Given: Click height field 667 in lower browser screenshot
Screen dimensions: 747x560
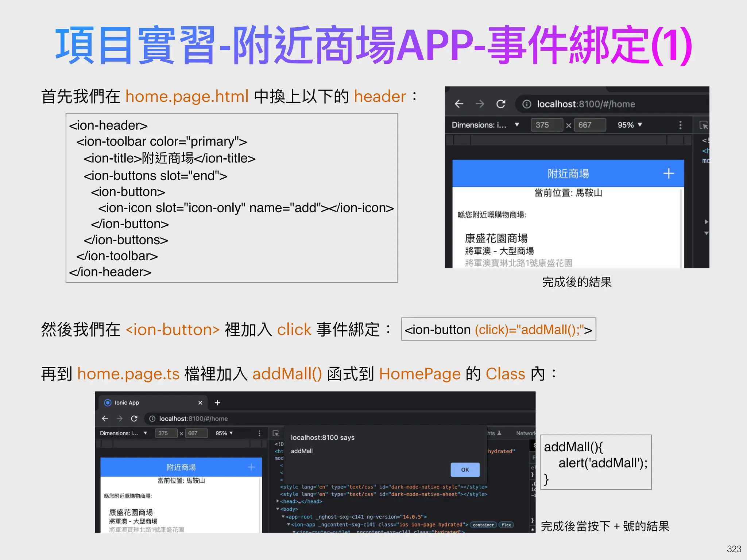Looking at the screenshot, I should [x=197, y=433].
